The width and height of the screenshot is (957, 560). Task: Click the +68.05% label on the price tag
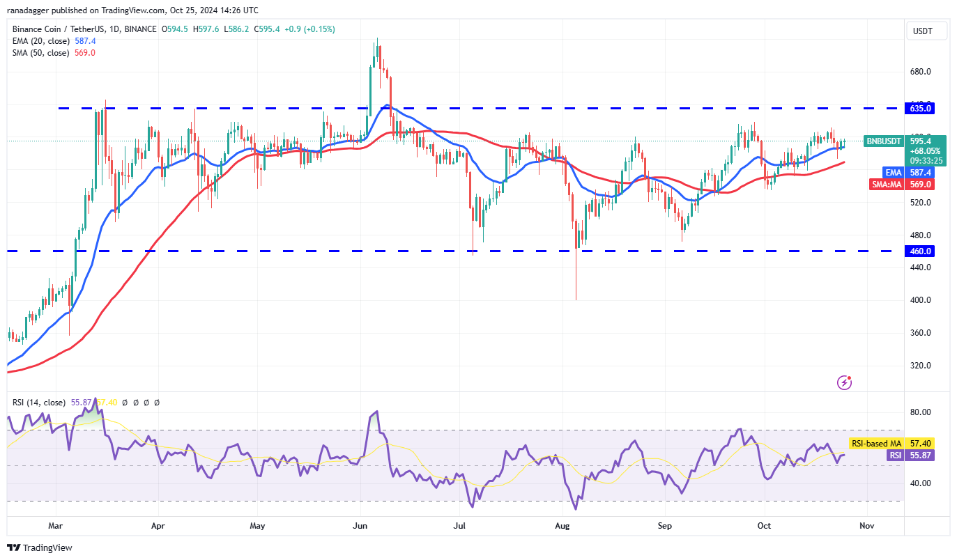pos(926,150)
